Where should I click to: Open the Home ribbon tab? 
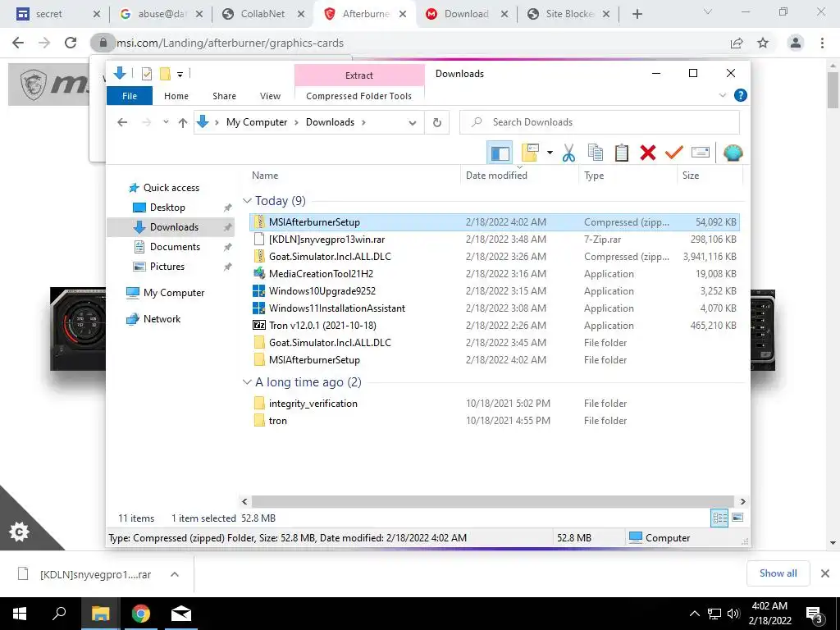(x=176, y=96)
